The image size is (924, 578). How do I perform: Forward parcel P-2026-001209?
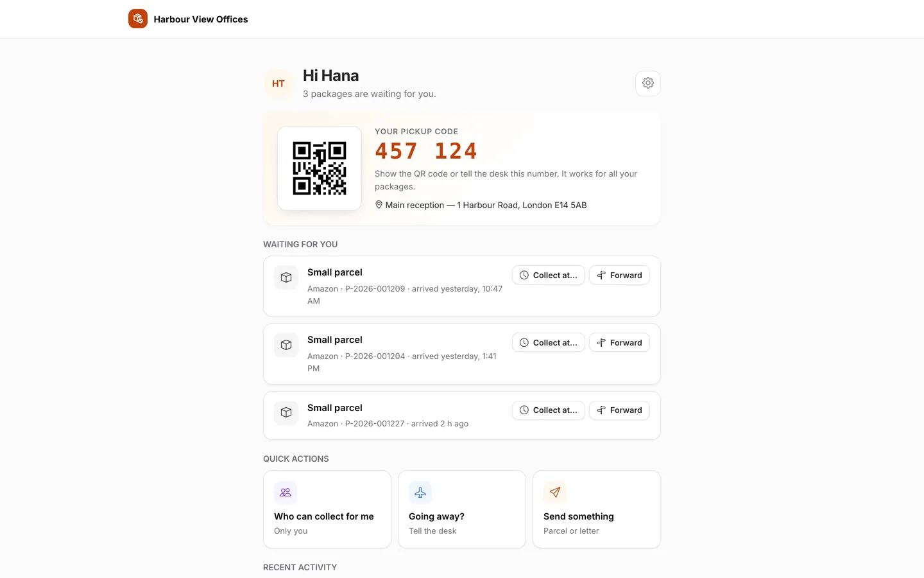tap(619, 275)
